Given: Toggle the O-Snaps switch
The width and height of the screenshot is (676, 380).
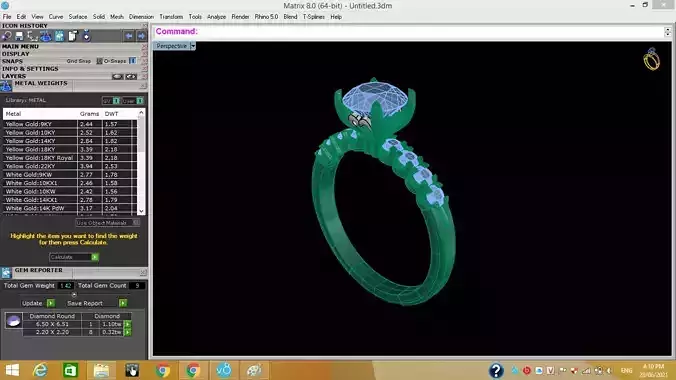Looking at the screenshot, I should pos(132,61).
